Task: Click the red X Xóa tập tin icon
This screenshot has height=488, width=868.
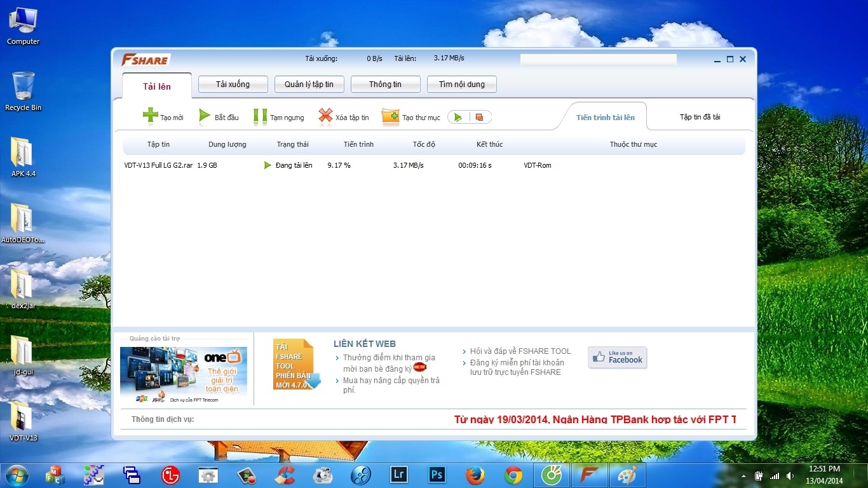Action: [325, 116]
